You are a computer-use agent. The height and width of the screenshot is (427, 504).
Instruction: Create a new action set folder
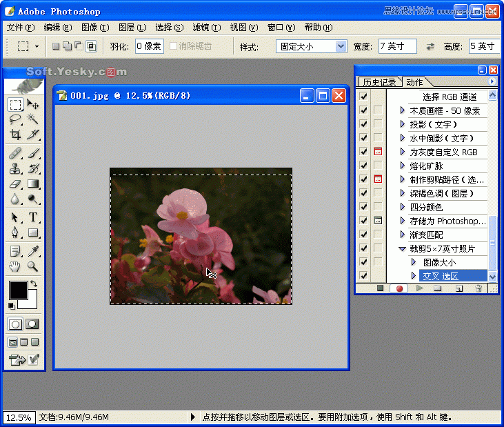pyautogui.click(x=437, y=288)
